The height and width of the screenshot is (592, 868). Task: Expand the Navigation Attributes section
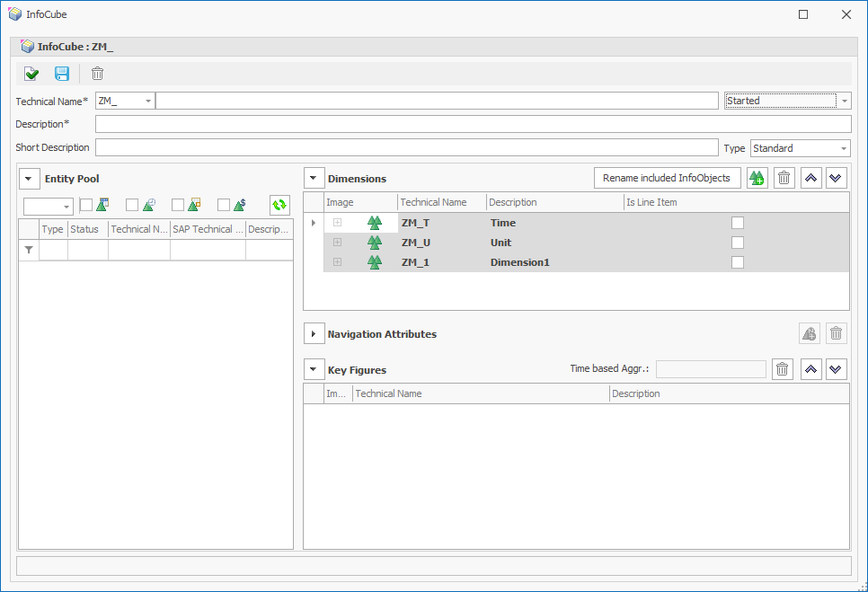tap(313, 334)
